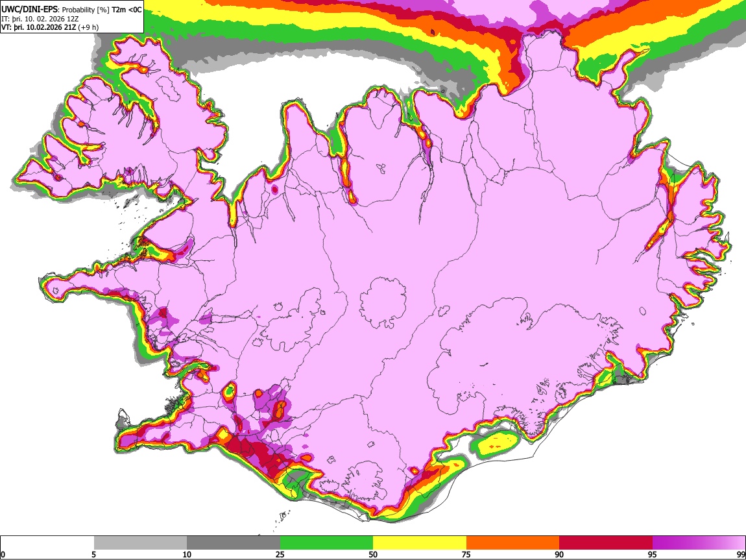This screenshot has width=746, height=560.
Task: Click the legend label 90
Action: 559,555
